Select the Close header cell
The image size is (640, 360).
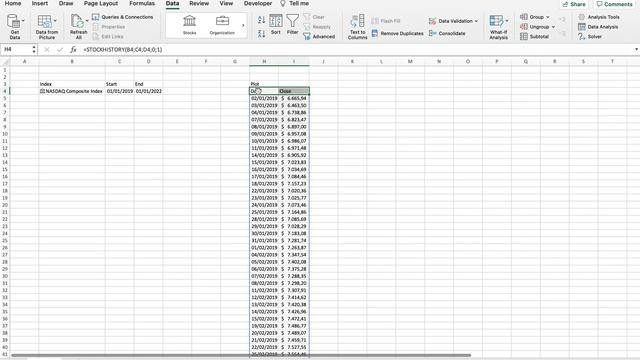pos(294,91)
